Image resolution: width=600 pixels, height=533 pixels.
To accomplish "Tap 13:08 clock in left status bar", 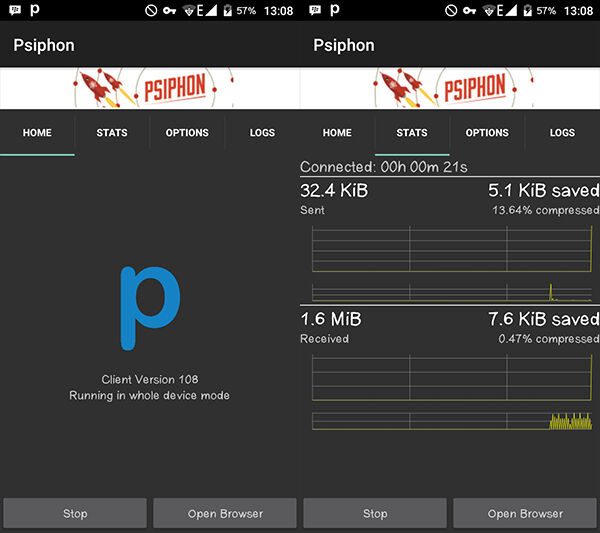I will pyautogui.click(x=279, y=11).
